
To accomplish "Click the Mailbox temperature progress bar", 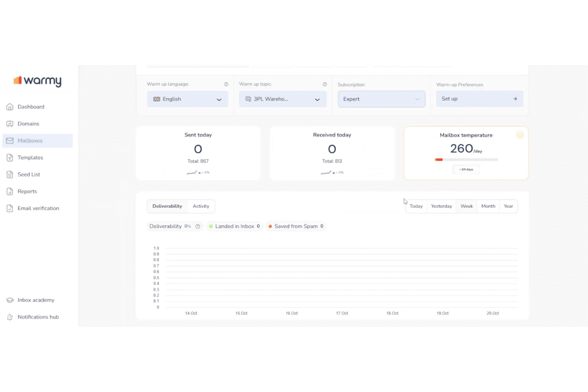I will pos(466,160).
